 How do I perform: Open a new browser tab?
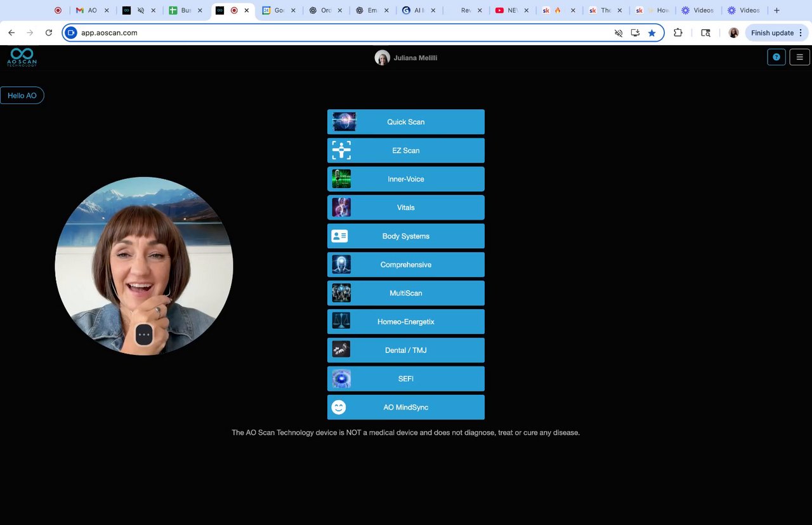point(776,10)
